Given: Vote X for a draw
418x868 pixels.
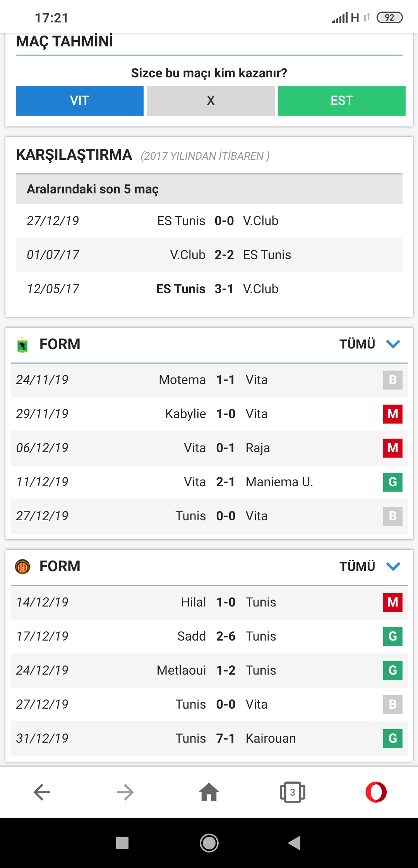Looking at the screenshot, I should [211, 101].
